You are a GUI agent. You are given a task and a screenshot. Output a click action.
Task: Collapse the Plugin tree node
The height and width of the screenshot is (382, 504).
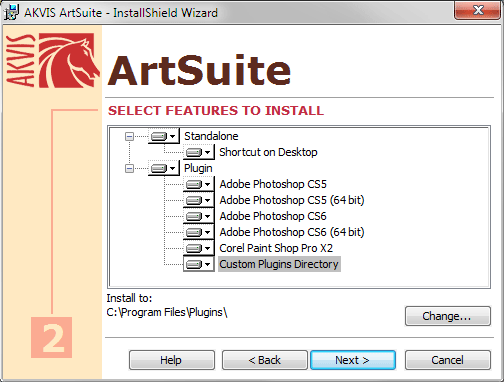[x=129, y=168]
